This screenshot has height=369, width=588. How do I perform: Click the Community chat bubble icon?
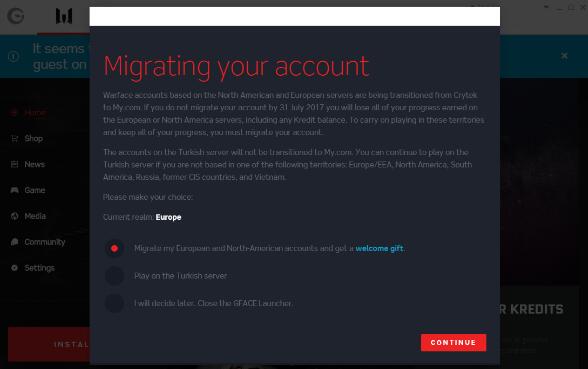pyautogui.click(x=15, y=242)
